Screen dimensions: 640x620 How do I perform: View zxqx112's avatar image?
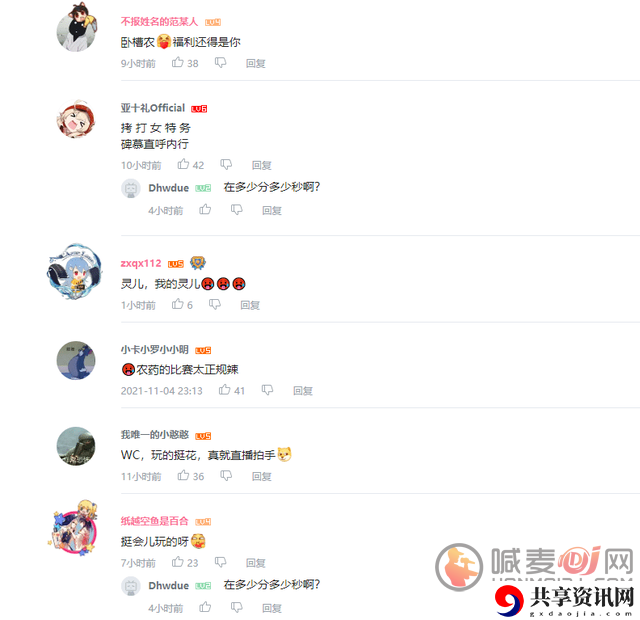[75, 271]
